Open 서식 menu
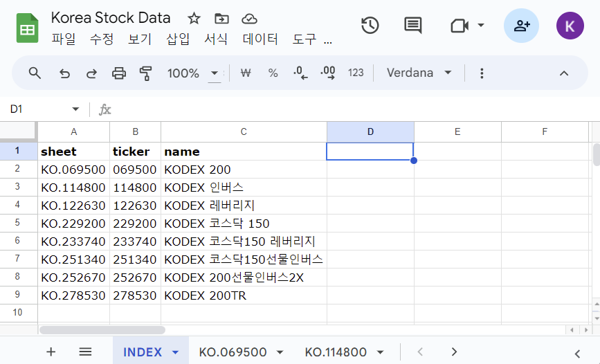 (x=216, y=39)
